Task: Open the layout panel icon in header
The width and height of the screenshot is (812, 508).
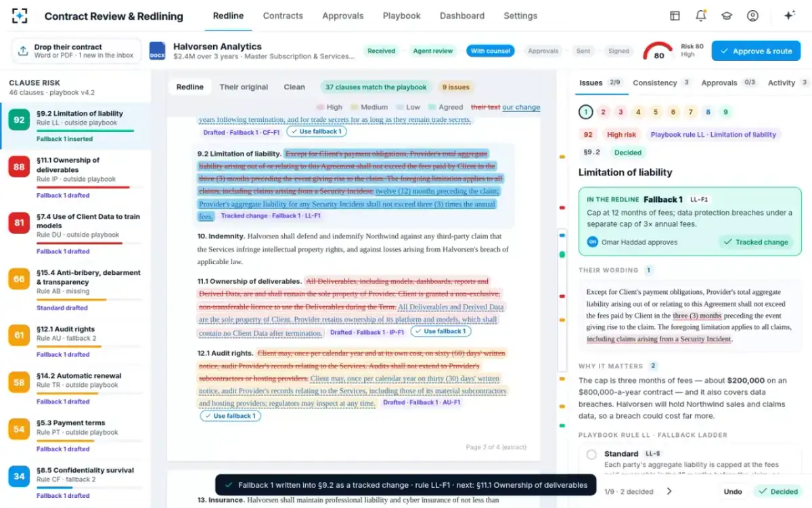Action: pyautogui.click(x=675, y=16)
